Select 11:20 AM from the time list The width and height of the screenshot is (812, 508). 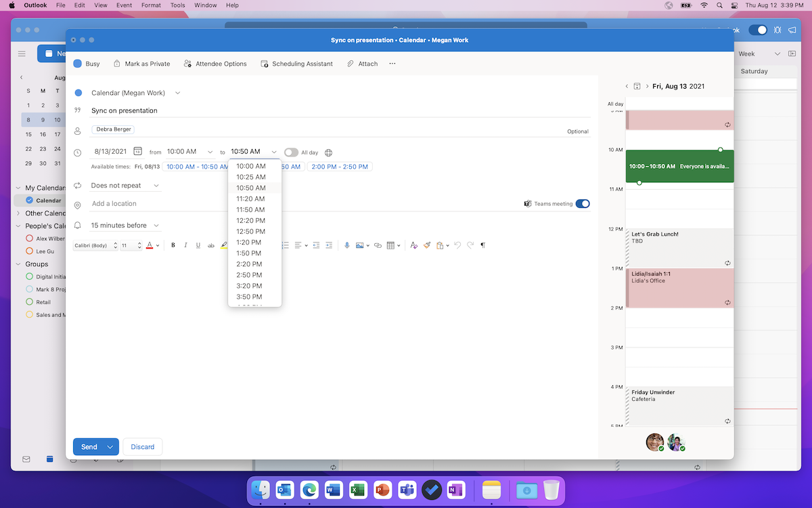pyautogui.click(x=250, y=199)
